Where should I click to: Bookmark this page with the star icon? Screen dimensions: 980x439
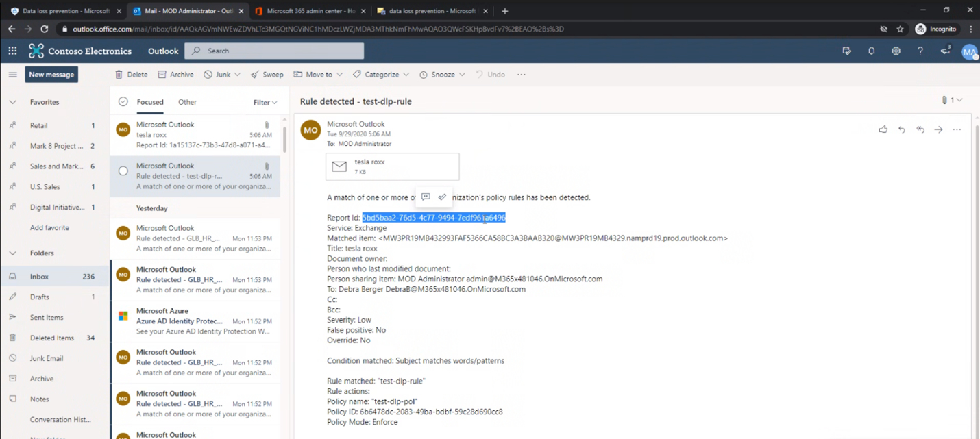point(901,29)
